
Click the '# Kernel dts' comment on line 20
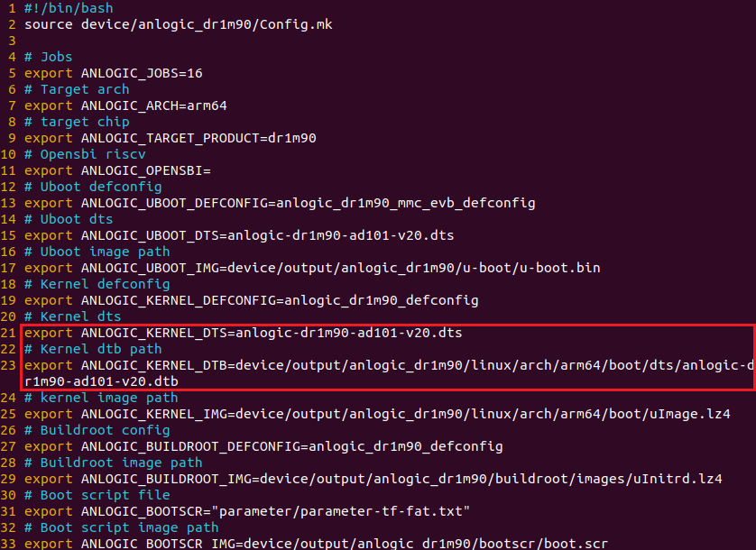(73, 316)
